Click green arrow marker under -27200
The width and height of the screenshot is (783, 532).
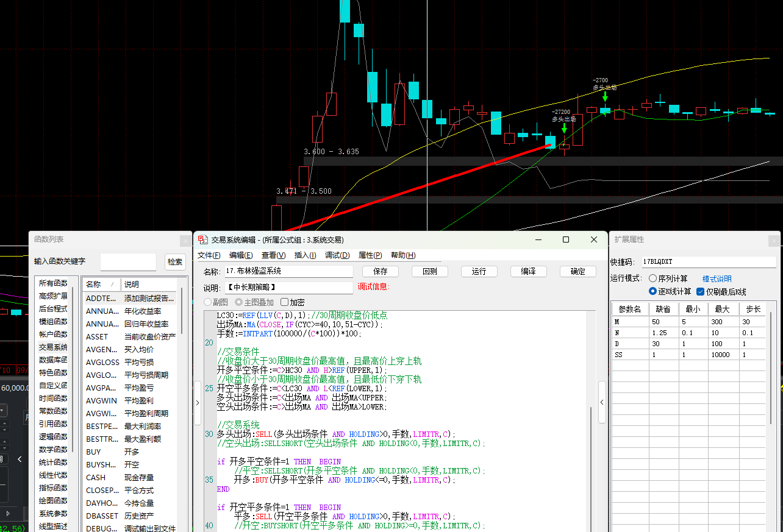point(565,128)
